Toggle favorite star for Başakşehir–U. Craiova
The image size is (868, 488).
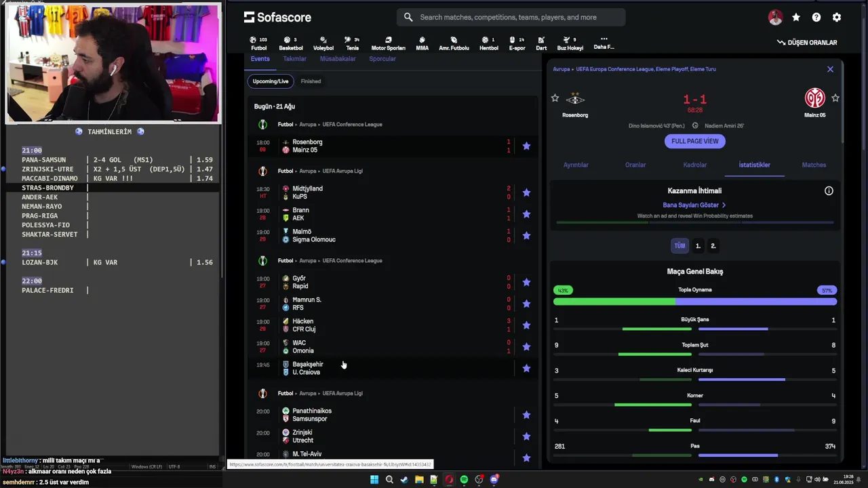pyautogui.click(x=526, y=368)
